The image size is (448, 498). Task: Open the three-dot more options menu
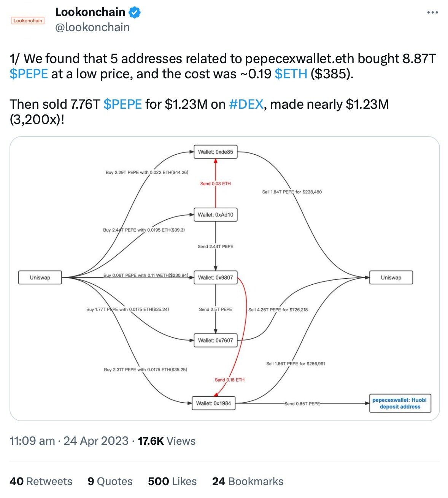432,13
